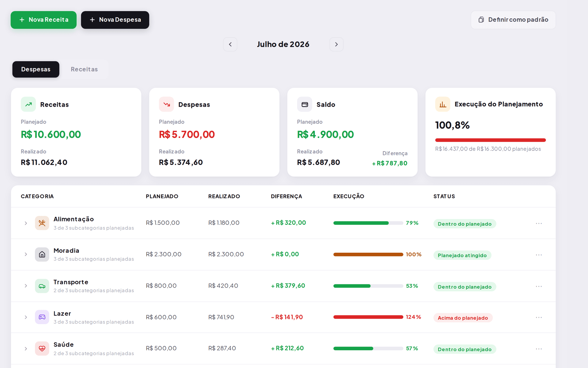Click the Dentro do planejado badge for Saúde
This screenshot has height=368, width=588.
click(465, 349)
